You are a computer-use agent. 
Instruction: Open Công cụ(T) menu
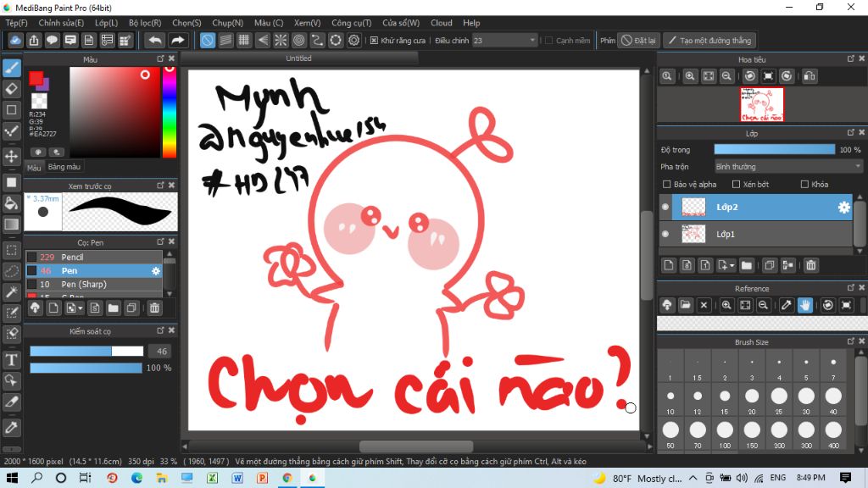[x=352, y=23]
